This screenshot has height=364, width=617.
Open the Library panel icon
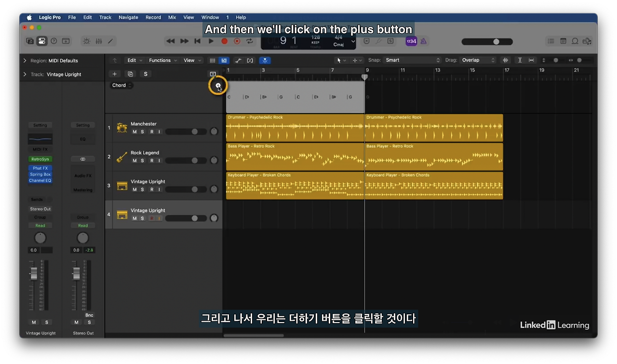(x=30, y=41)
